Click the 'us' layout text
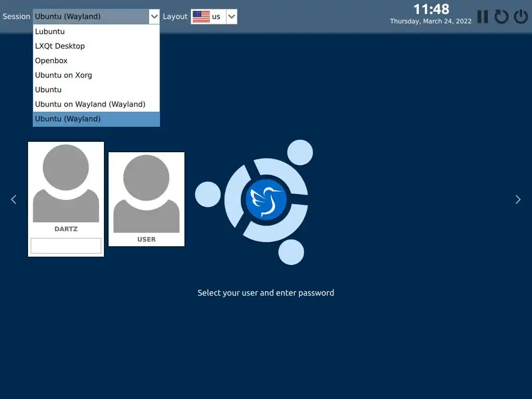532x399 pixels. [x=216, y=17]
